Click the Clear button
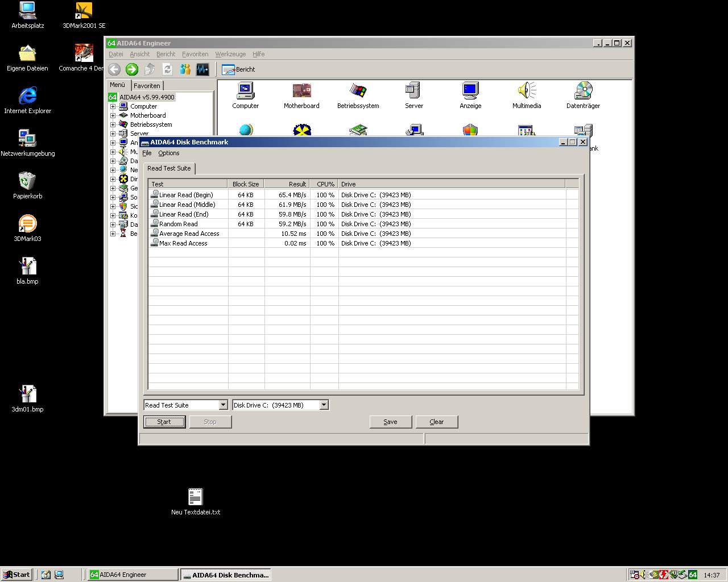This screenshot has height=582, width=728. [x=436, y=422]
